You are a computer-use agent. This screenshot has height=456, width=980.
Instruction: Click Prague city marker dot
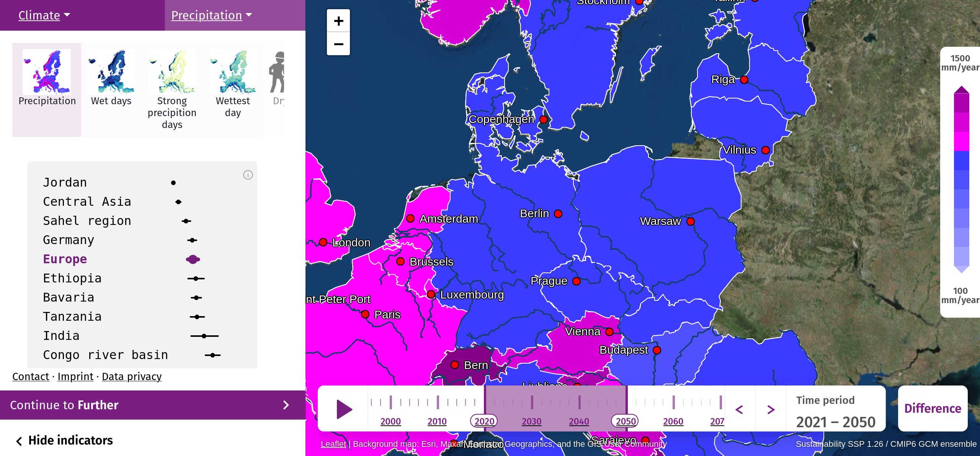point(577,281)
